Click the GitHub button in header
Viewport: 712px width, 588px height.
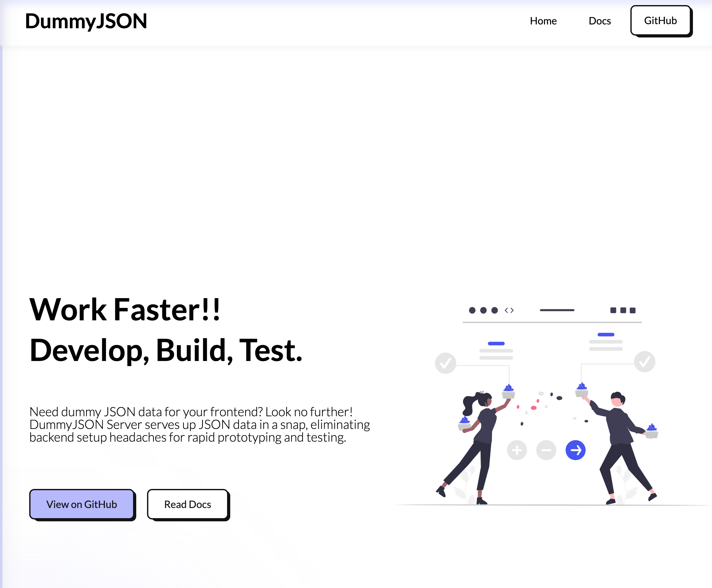coord(660,21)
